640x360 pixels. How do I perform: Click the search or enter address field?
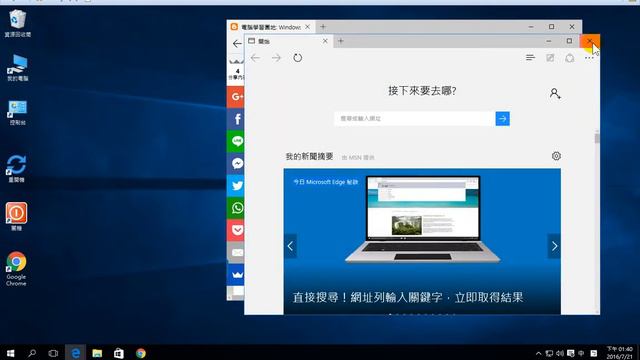(x=415, y=119)
